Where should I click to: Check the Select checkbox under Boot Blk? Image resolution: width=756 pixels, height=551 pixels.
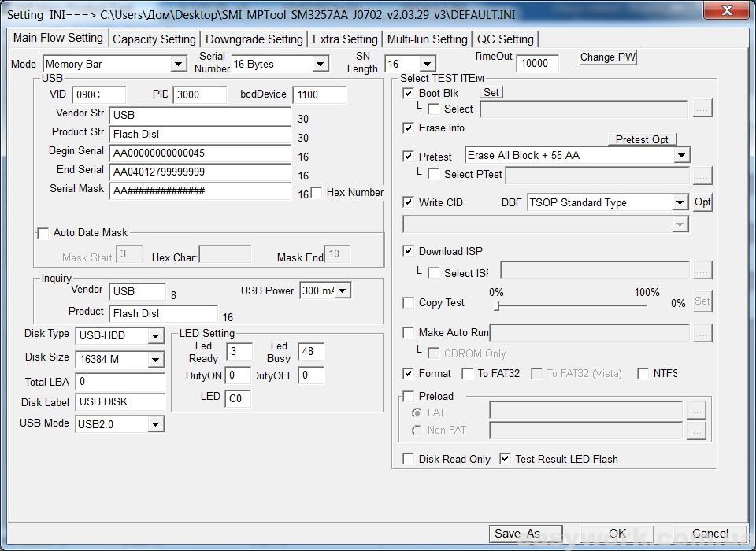[x=433, y=109]
